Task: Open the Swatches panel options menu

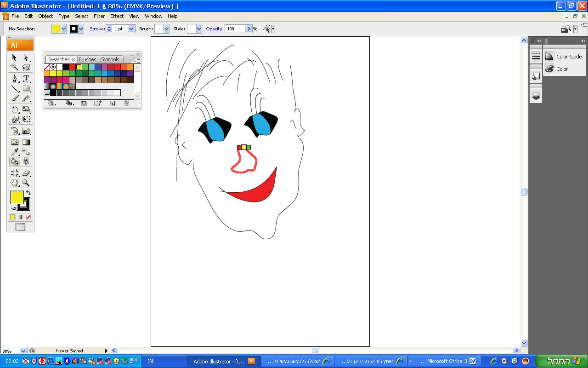Action: [x=137, y=61]
